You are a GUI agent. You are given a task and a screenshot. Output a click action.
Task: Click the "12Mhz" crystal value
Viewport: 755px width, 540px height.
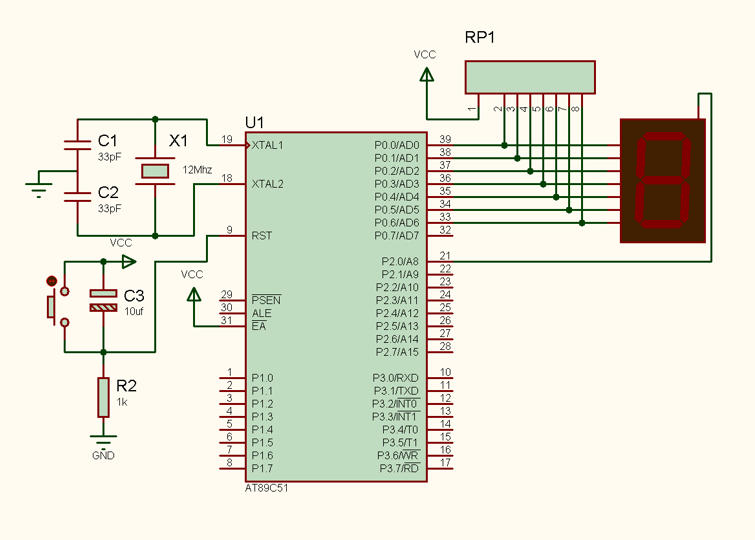tap(197, 170)
